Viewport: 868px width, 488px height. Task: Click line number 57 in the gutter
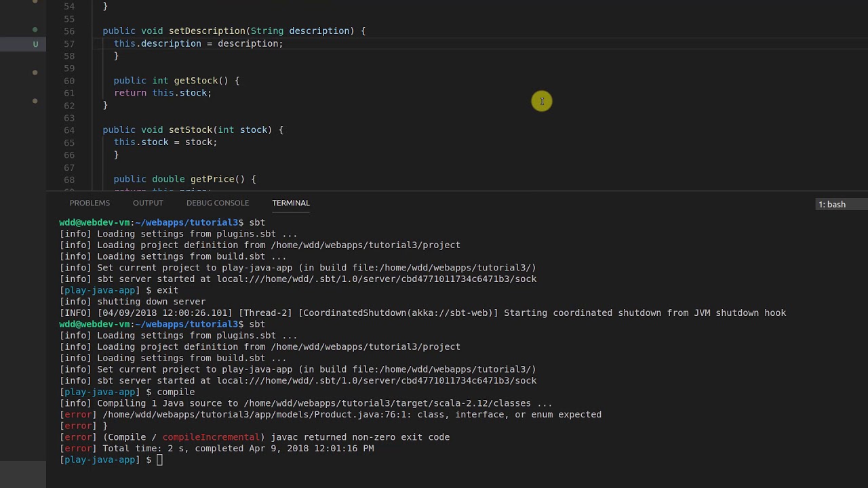coord(69,43)
